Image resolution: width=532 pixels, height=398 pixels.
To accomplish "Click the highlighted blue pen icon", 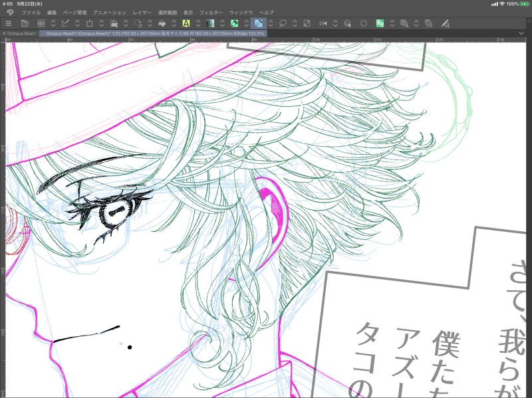I will point(259,23).
